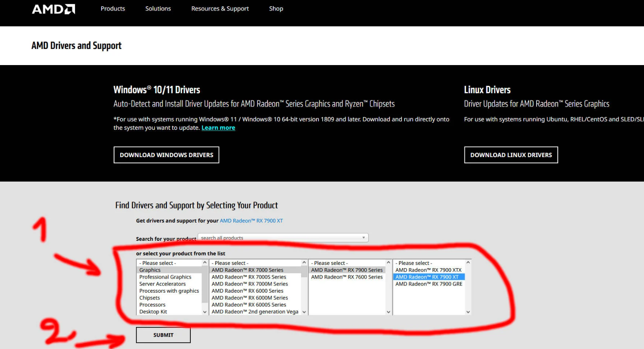This screenshot has height=349, width=644.
Task: Click first list scroll down arrow
Action: pyautogui.click(x=205, y=312)
